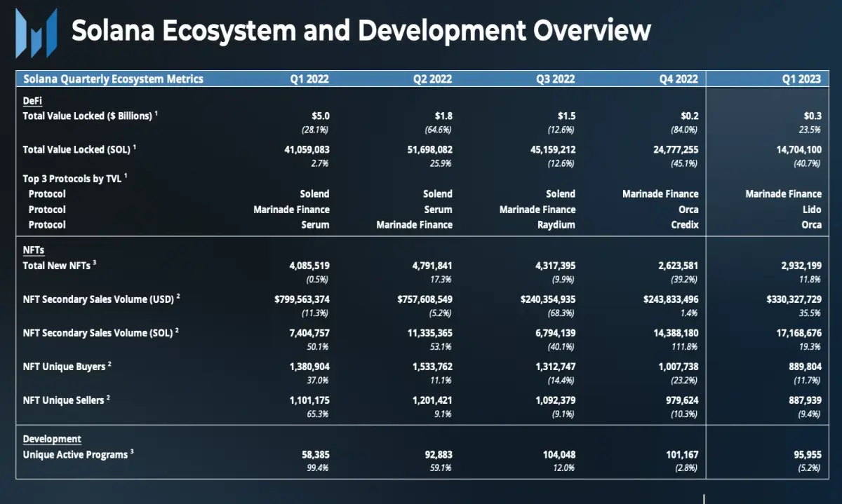Select the "Q1 2023" column header
842x504 pixels.
tap(801, 79)
